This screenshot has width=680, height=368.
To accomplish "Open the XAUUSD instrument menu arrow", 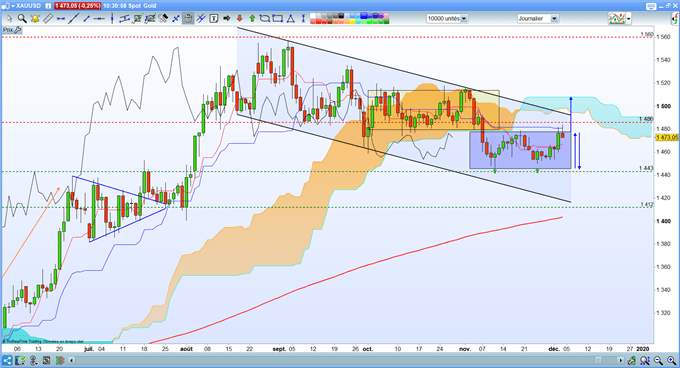I will [x=12, y=6].
